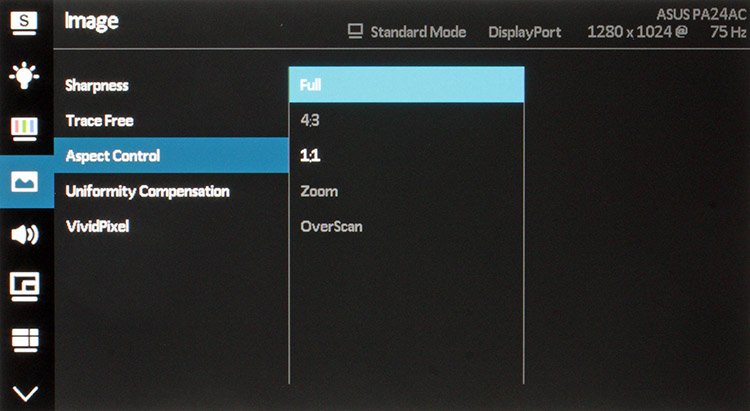Click the Standard Mode monitor icon
The image size is (750, 411).
[x=355, y=32]
